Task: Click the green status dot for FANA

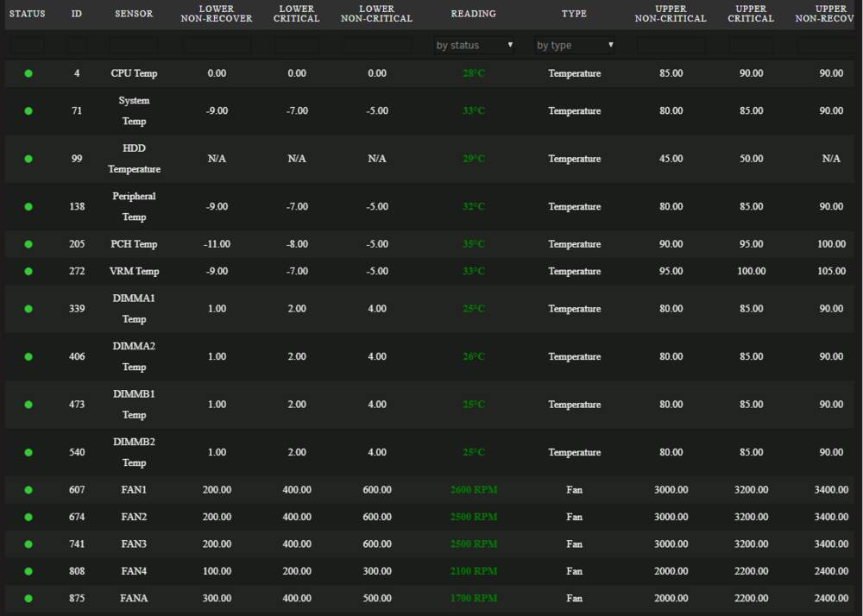Action: coord(28,598)
